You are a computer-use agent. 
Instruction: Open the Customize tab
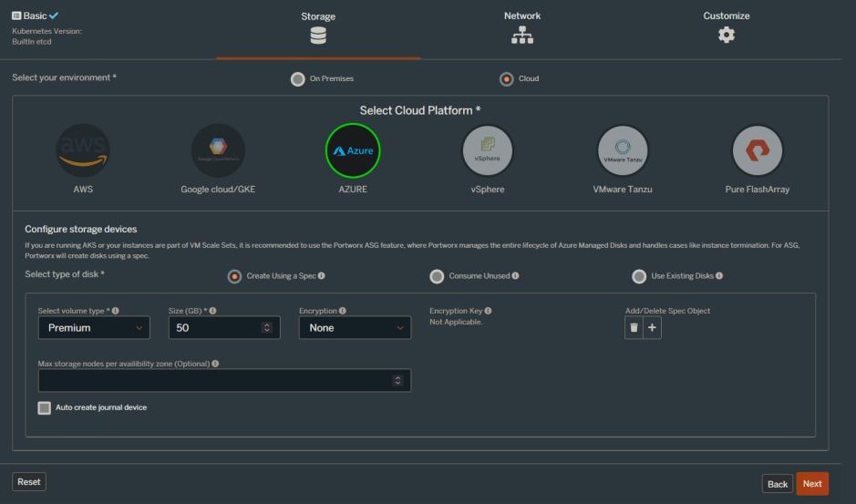[726, 28]
